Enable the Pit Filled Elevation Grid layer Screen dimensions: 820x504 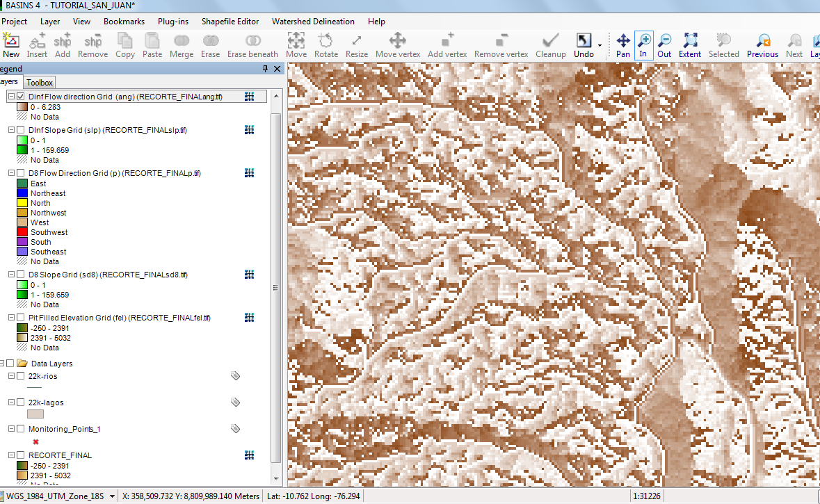(20, 317)
